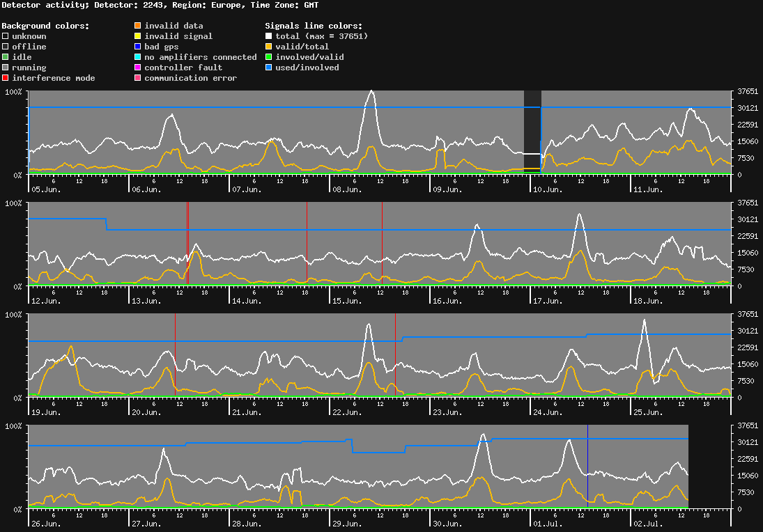763x532 pixels.
Task: Click the red interference line on 14.Jun.
Action: (307, 243)
